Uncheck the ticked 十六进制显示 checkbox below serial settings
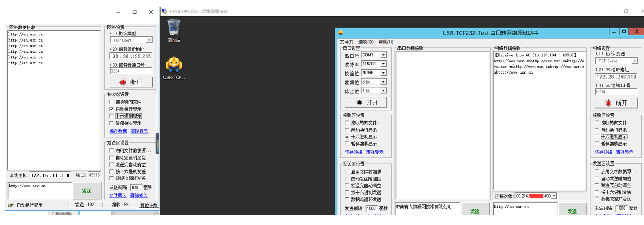644x225 pixels. [x=347, y=137]
